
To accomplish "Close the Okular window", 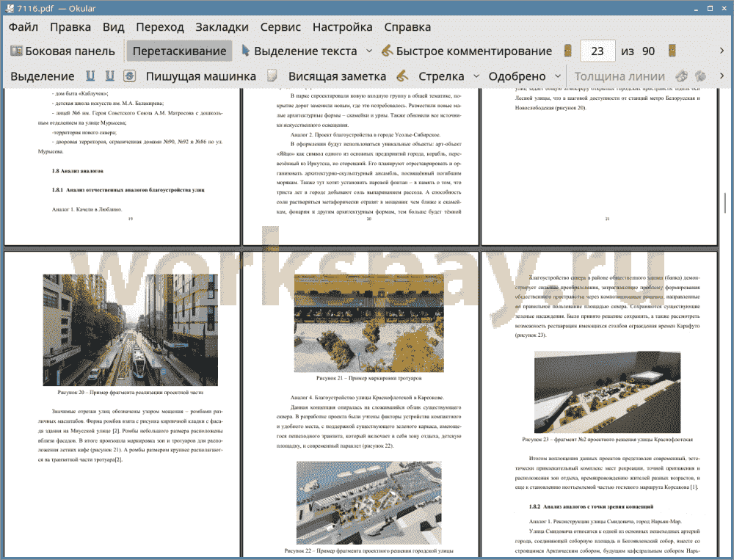I will (x=723, y=8).
